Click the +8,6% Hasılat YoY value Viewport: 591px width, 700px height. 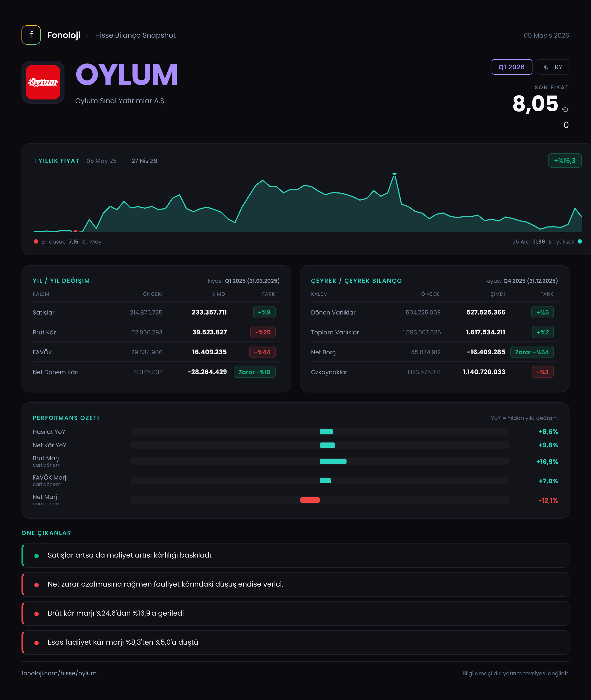click(x=548, y=432)
